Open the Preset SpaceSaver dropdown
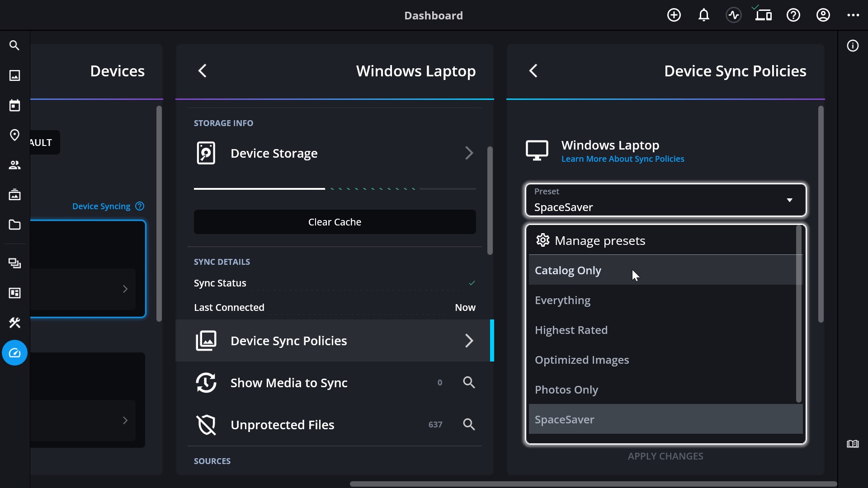868x488 pixels. (665, 200)
